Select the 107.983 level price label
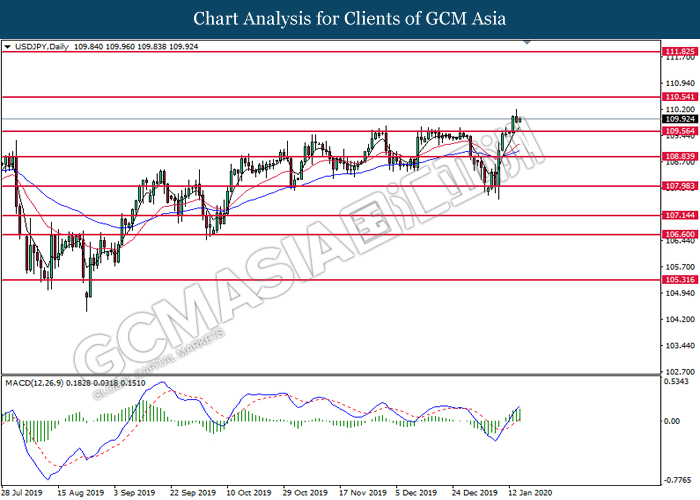Screen dimensions: 700x500 pyautogui.click(x=680, y=186)
